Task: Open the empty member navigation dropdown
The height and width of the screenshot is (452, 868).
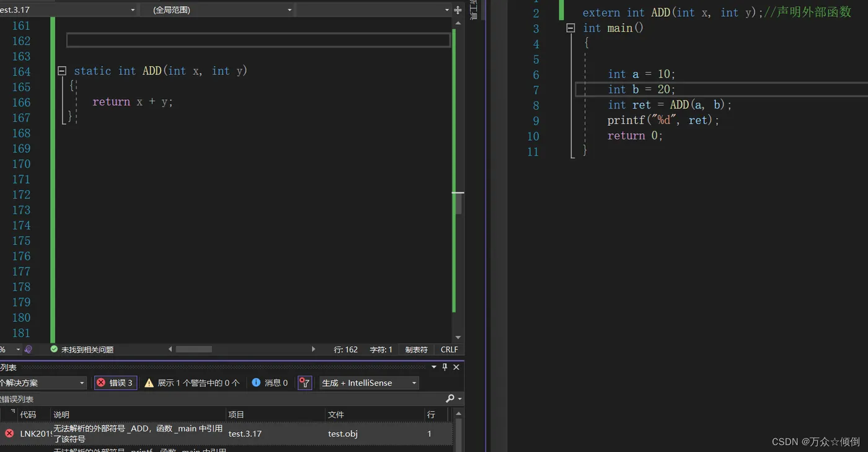Action: tap(374, 10)
